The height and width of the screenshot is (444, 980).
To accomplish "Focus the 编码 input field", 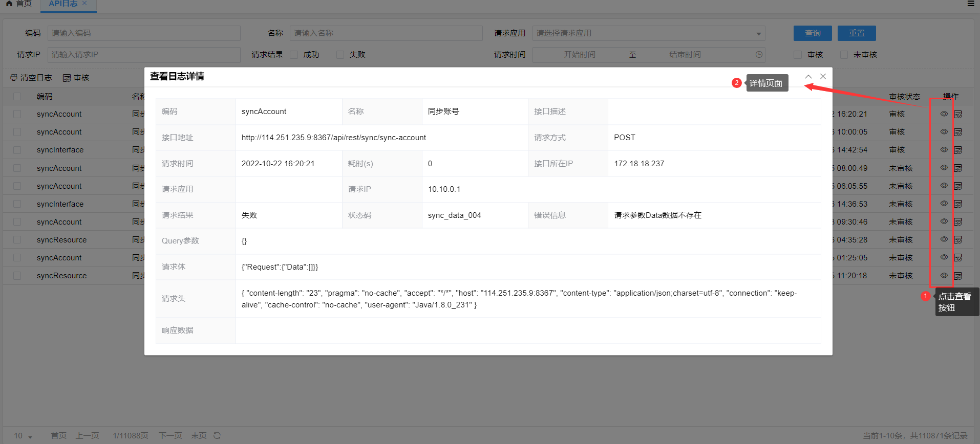I will tap(144, 33).
